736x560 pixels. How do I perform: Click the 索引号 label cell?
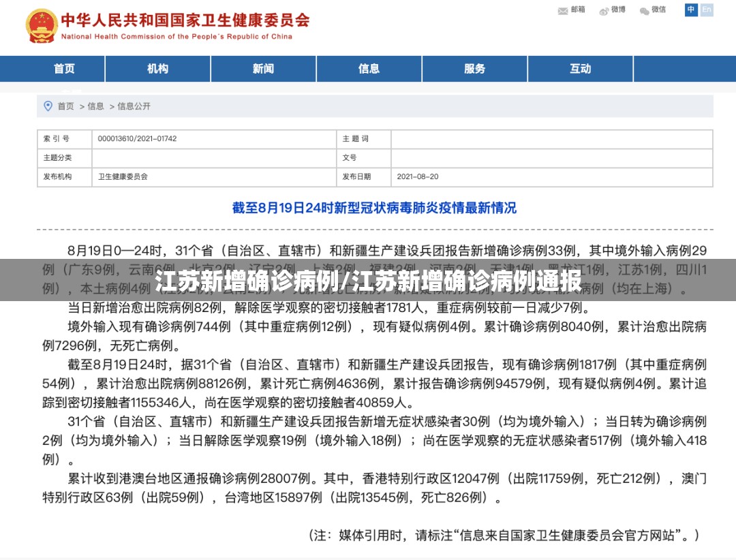[x=65, y=139]
